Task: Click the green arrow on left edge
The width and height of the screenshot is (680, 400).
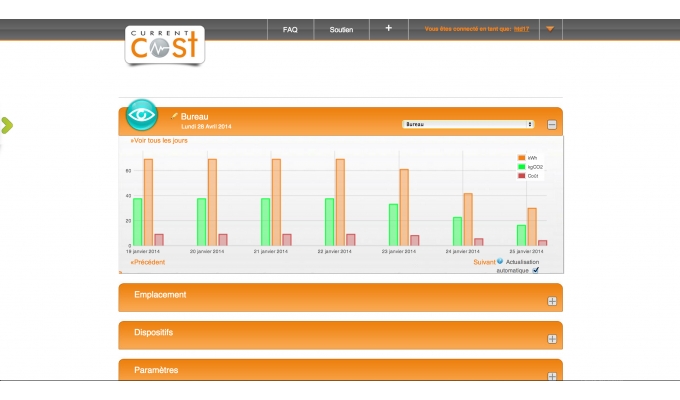Action: pyautogui.click(x=7, y=125)
